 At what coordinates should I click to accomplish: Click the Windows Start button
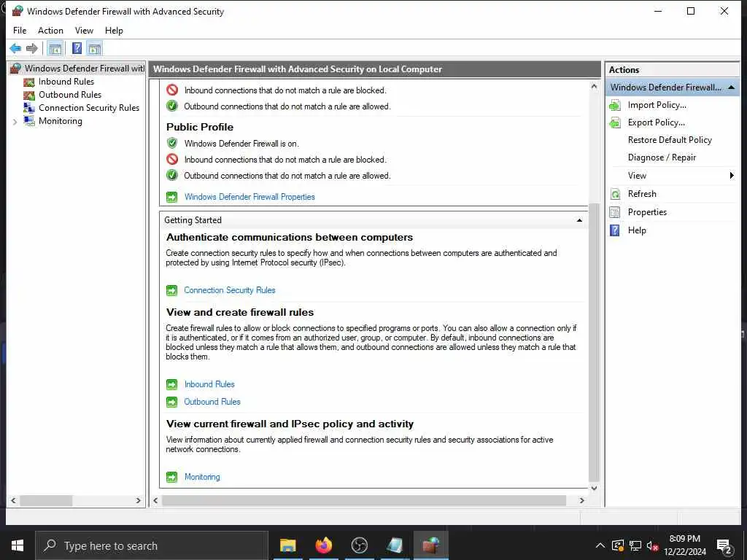[18, 545]
